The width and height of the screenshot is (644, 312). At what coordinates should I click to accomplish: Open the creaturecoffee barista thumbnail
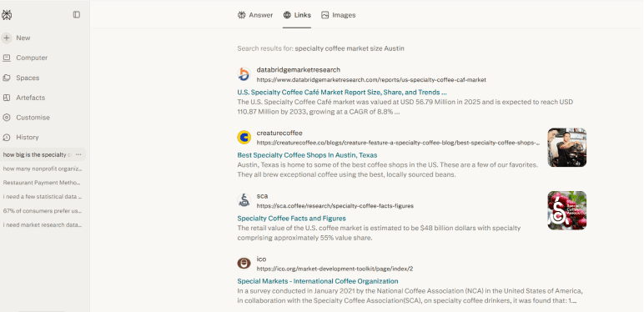pos(566,148)
